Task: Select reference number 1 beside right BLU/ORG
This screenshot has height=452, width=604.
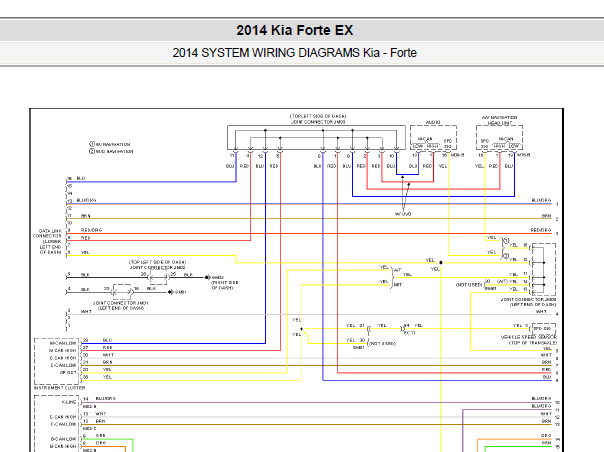Action: [x=557, y=204]
